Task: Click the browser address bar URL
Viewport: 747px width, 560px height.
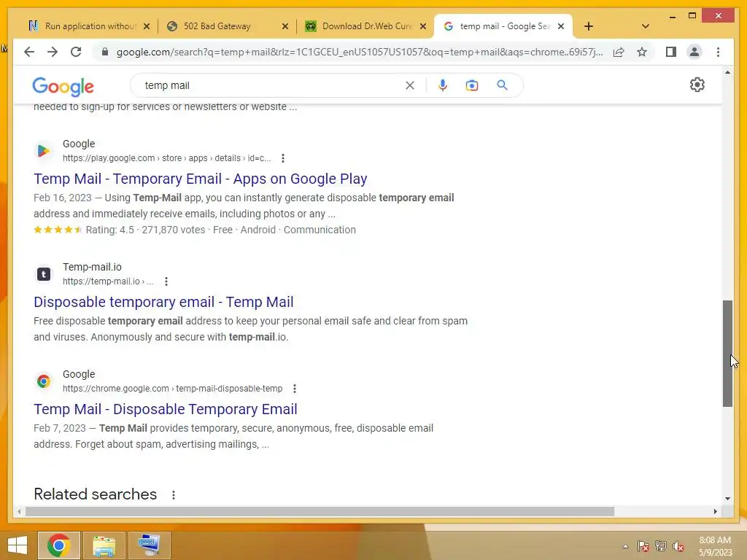Action: [360, 52]
